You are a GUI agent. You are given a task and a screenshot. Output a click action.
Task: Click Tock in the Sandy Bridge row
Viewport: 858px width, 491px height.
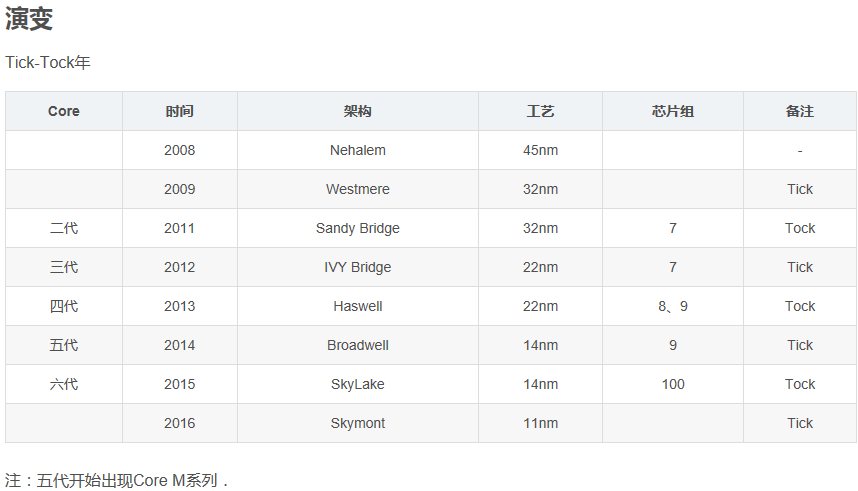[799, 228]
